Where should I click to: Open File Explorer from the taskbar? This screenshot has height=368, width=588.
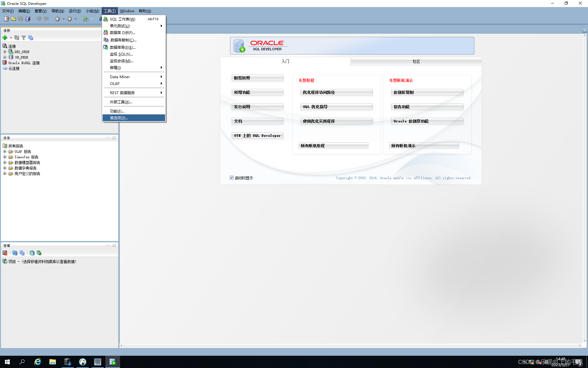pos(52,362)
